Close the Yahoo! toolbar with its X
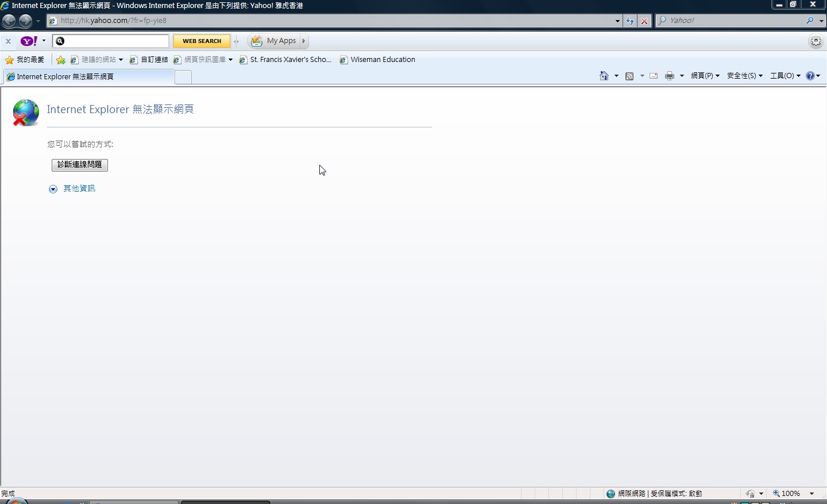Screen dimensions: 827x504 (8, 41)
